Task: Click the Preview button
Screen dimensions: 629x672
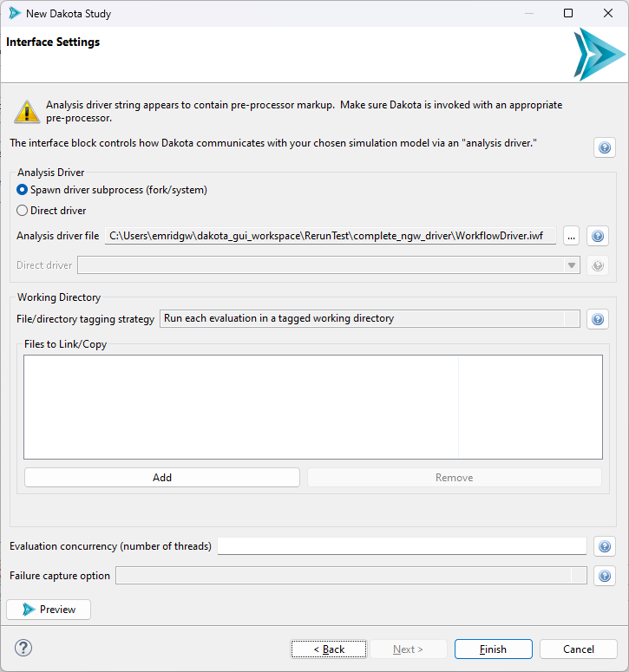Action: tap(49, 609)
